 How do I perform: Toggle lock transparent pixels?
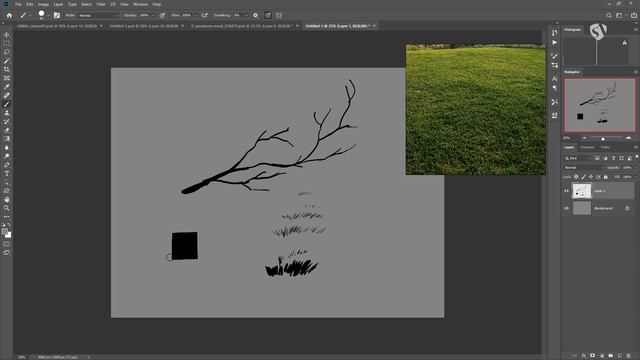click(576, 177)
